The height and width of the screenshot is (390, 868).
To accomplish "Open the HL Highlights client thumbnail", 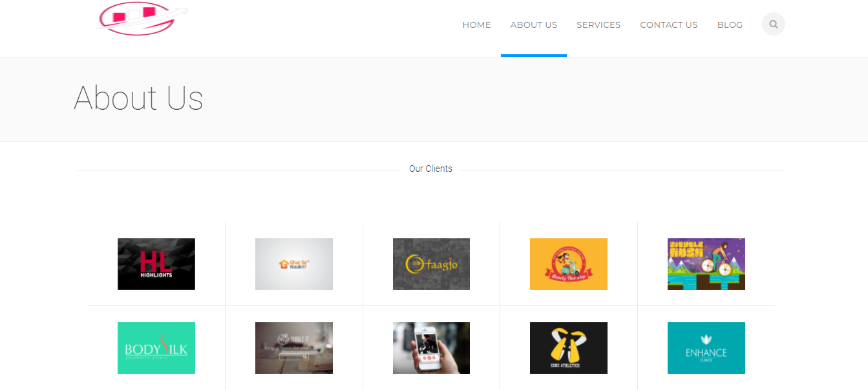I will (x=156, y=264).
